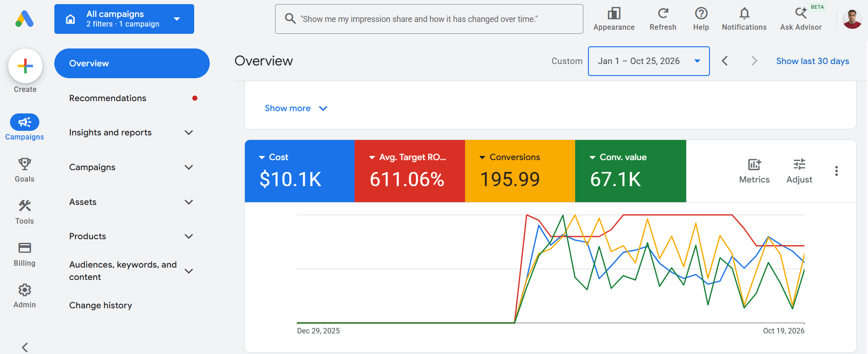The image size is (868, 354).
Task: Open Goals trophy icon
Action: tap(25, 164)
